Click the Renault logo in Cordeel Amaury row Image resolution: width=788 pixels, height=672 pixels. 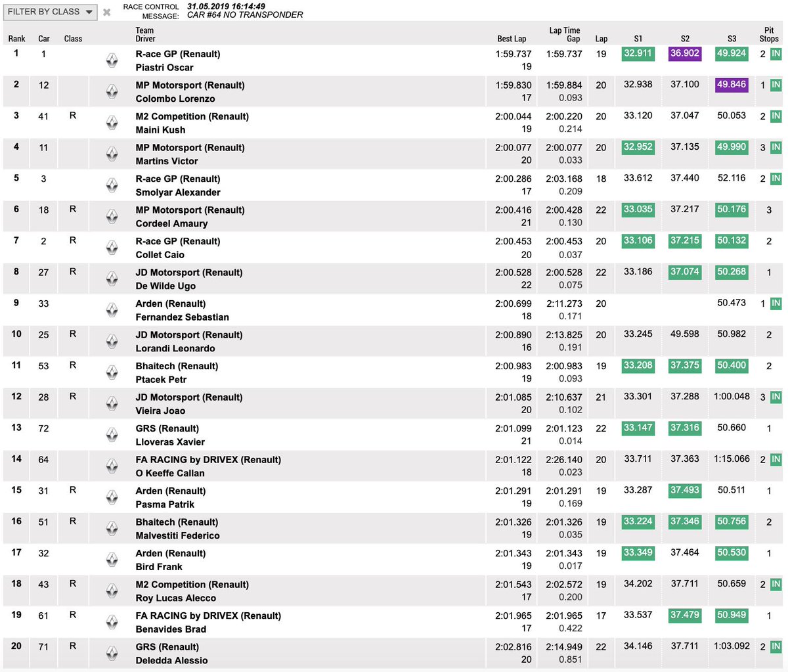112,217
